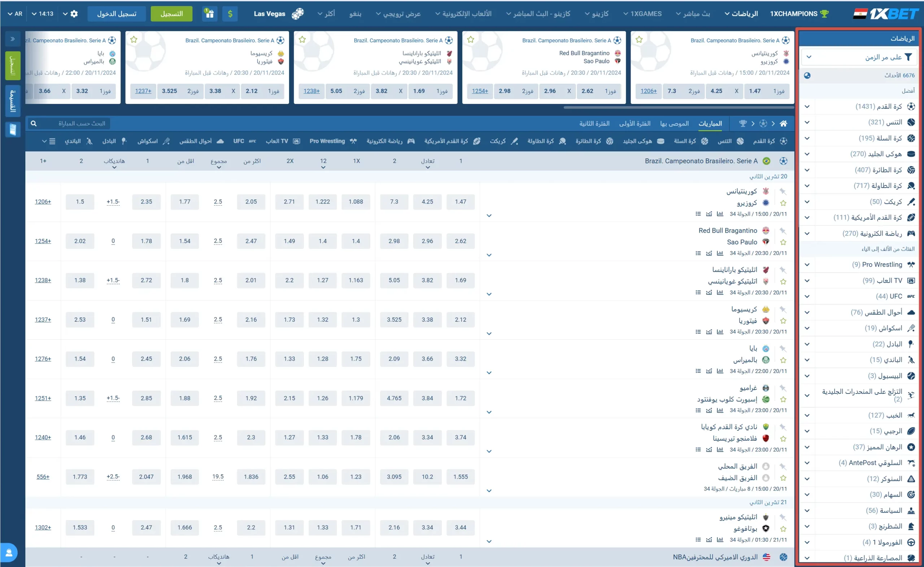This screenshot has height=567, width=924.
Task: Expand more markets below Bahia vs Palmeiras
Action: [x=489, y=373]
